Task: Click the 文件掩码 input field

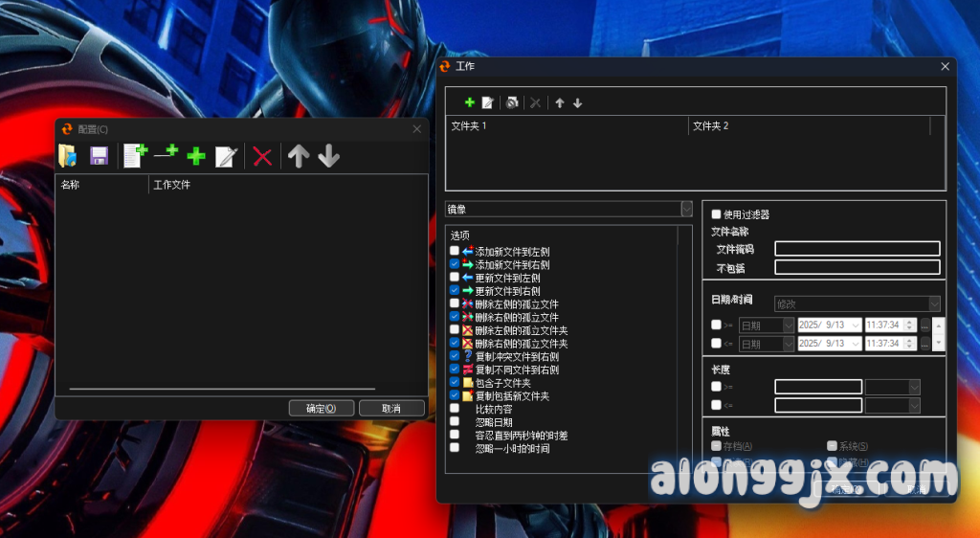Action: [857, 249]
